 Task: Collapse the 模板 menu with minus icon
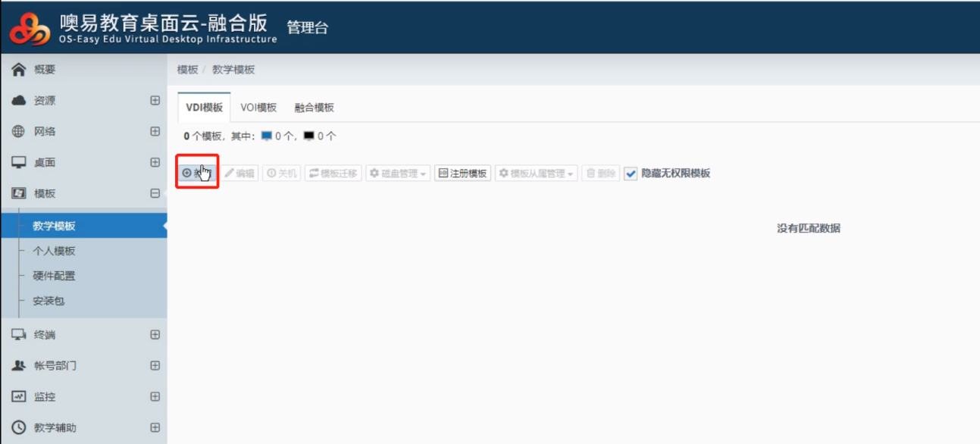point(155,194)
